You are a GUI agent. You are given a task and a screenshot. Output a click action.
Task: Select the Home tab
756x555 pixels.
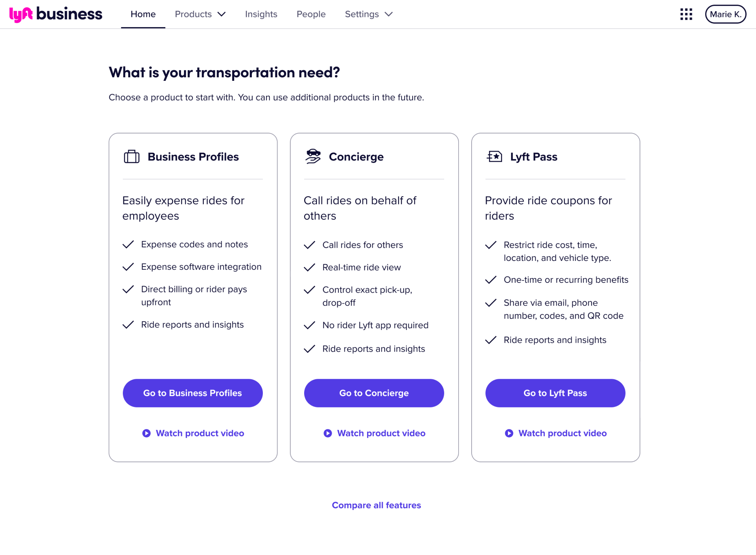[143, 14]
